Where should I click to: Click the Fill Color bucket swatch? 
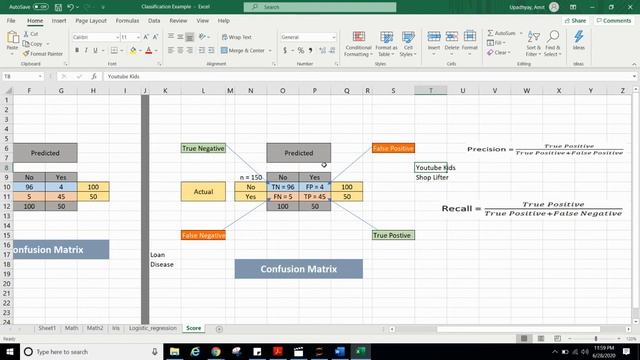[133, 51]
